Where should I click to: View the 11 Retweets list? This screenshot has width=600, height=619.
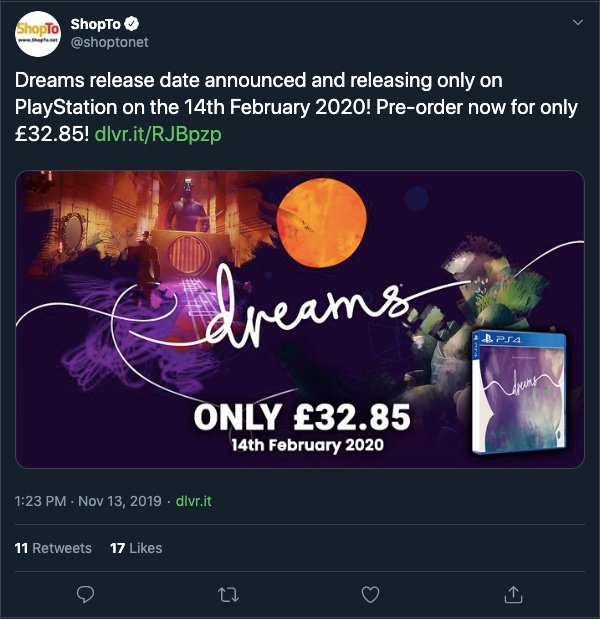click(x=53, y=548)
